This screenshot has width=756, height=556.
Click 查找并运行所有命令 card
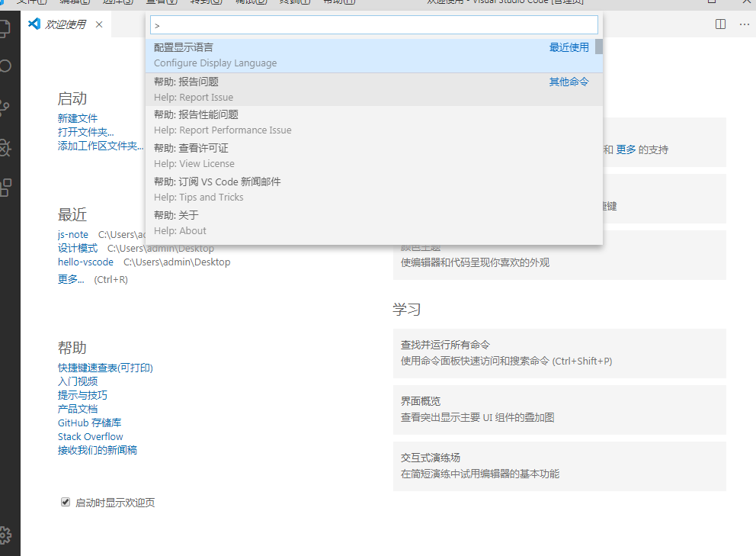click(x=559, y=353)
